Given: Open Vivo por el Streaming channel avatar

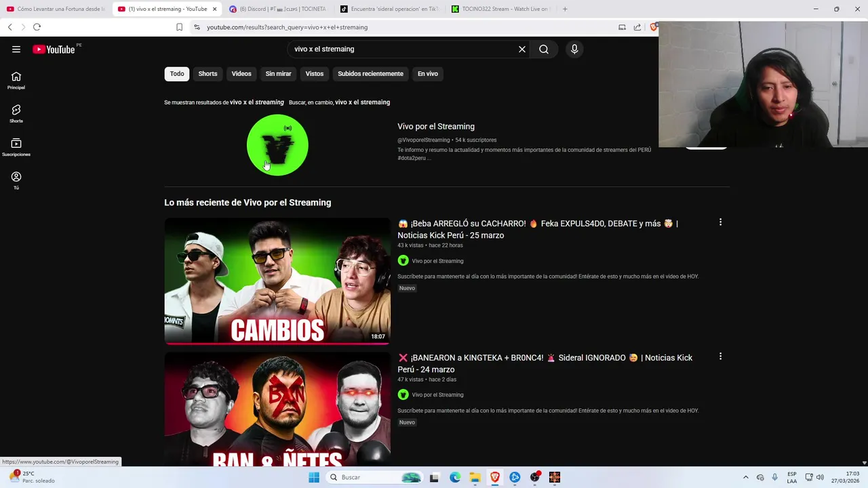Looking at the screenshot, I should pos(277,145).
